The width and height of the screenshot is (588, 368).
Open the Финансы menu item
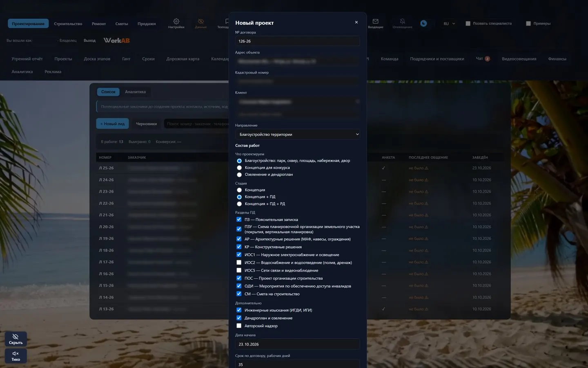coord(557,59)
